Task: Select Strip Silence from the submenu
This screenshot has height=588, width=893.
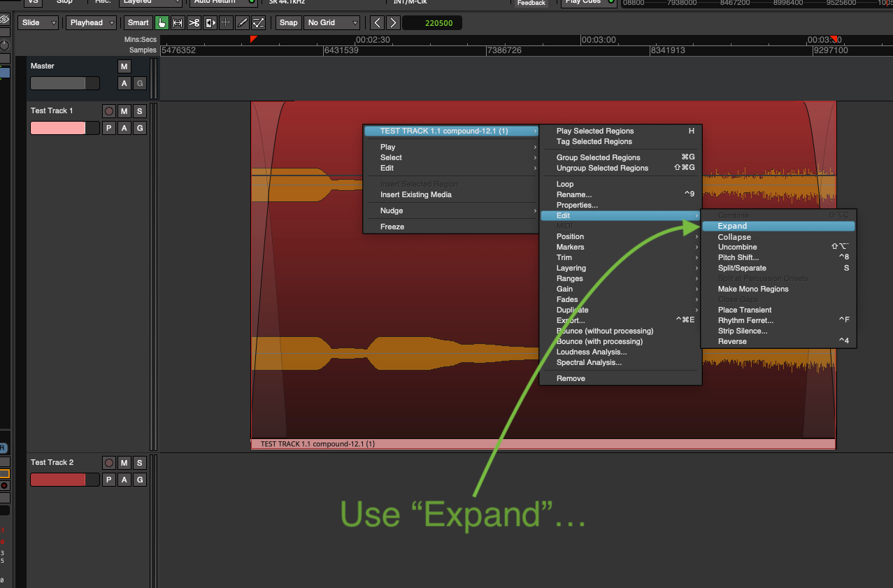Action: [742, 331]
